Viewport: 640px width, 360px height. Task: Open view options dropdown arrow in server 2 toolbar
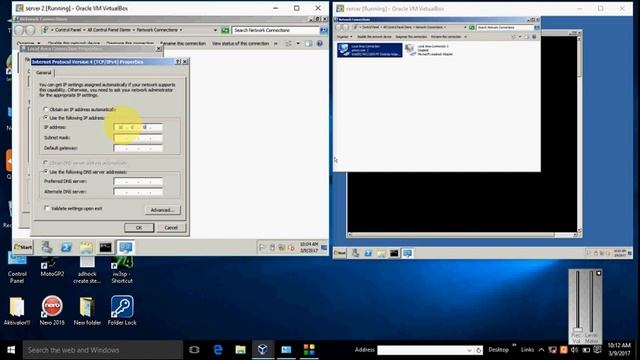click(x=298, y=43)
